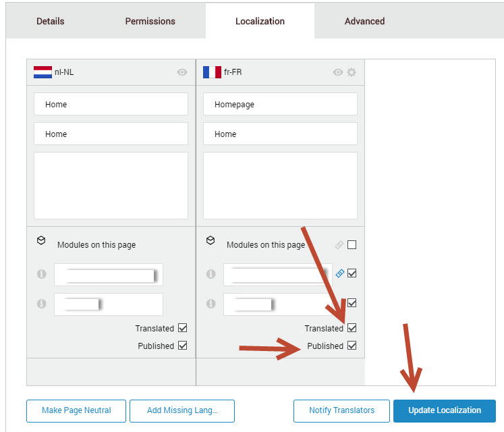Uncheck the second fr-FR module checkbox
Image resolution: width=504 pixels, height=432 pixels.
352,303
